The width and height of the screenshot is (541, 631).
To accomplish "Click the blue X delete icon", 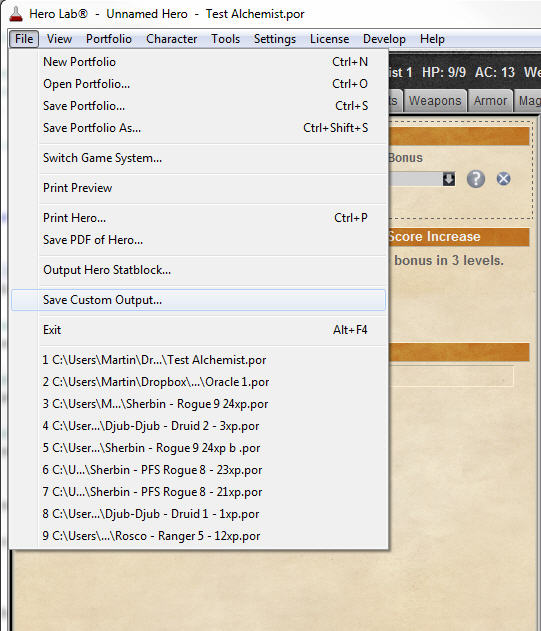I will tap(503, 179).
